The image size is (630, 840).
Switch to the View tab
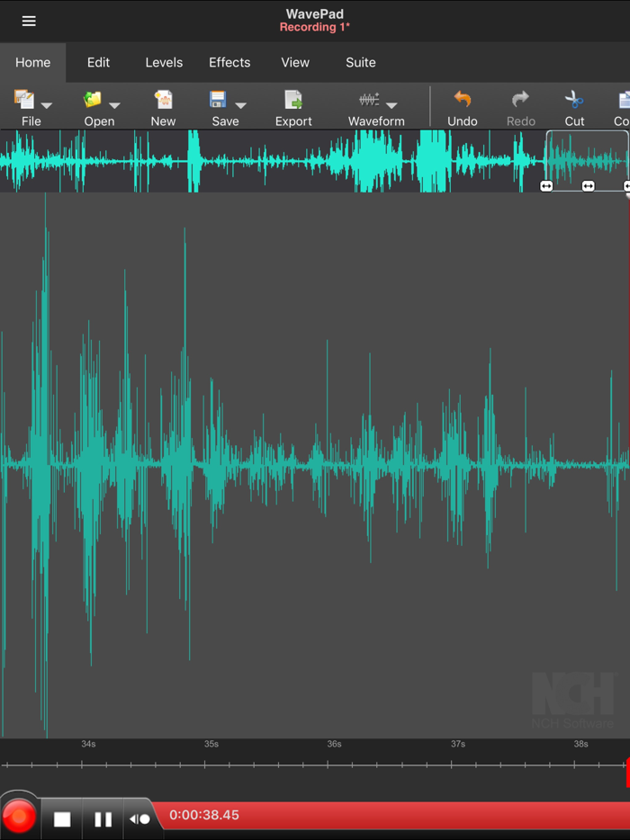click(x=295, y=63)
